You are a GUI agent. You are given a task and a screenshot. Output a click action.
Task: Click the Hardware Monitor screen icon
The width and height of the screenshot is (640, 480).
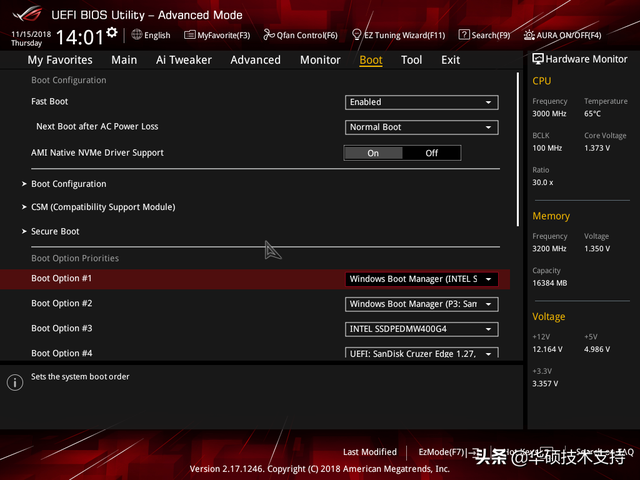tap(538, 59)
